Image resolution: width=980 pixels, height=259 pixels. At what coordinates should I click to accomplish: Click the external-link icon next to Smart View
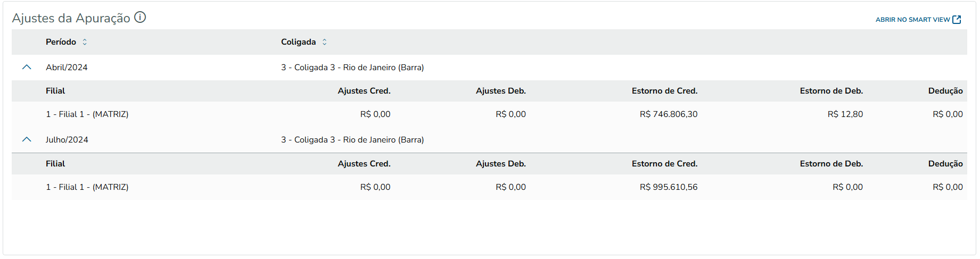pyautogui.click(x=957, y=20)
